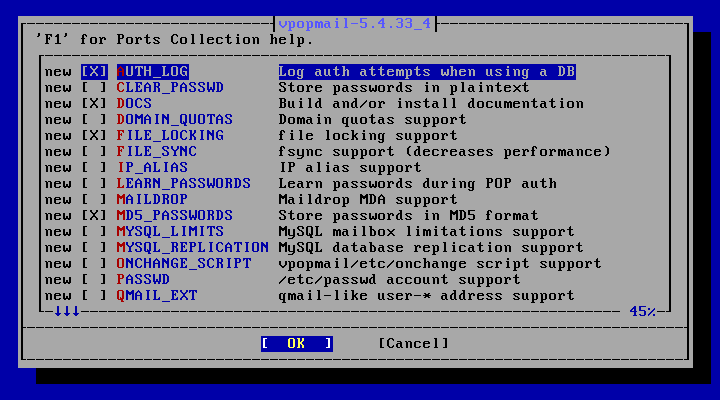Image resolution: width=720 pixels, height=400 pixels.
Task: Click the down arrows scroll indicator
Action: click(67, 312)
